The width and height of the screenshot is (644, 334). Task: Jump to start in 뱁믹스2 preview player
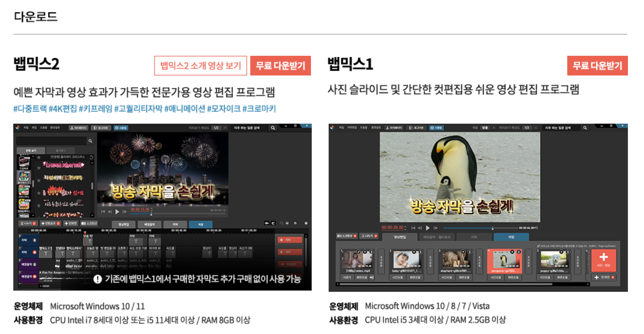click(103, 212)
